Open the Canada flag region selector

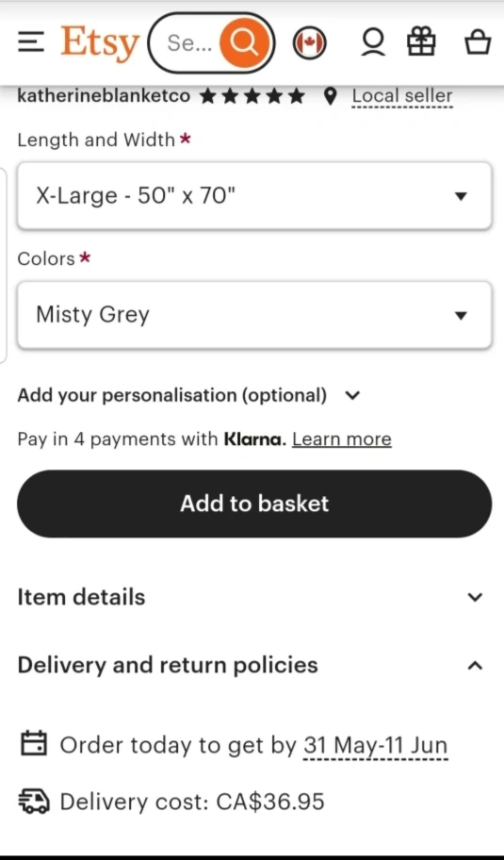(x=309, y=42)
